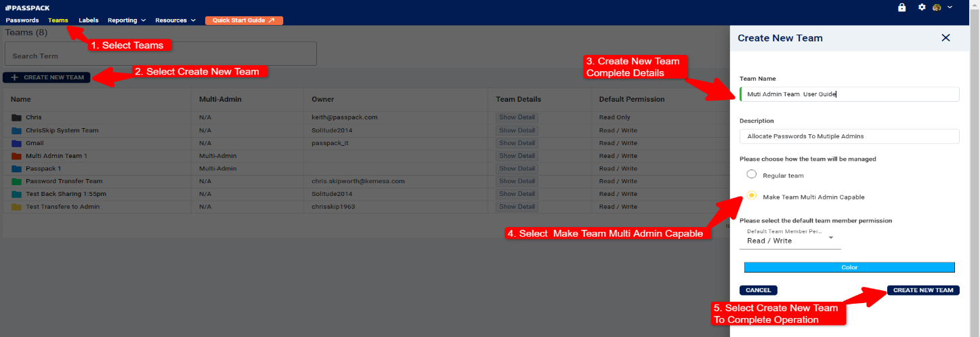The image size is (980, 337).
Task: Click the Create New Team toolbar button
Action: point(47,77)
